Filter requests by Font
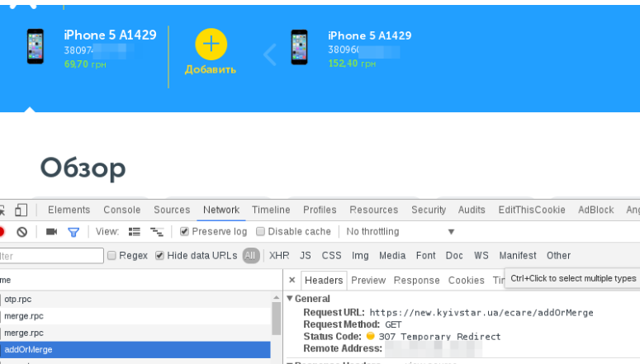This screenshot has width=640, height=364. point(426,255)
